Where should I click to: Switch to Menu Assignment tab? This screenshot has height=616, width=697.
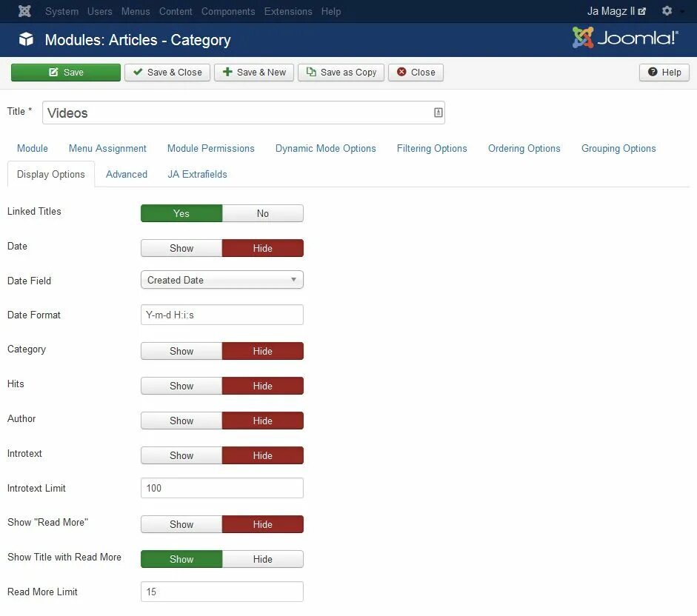(107, 148)
